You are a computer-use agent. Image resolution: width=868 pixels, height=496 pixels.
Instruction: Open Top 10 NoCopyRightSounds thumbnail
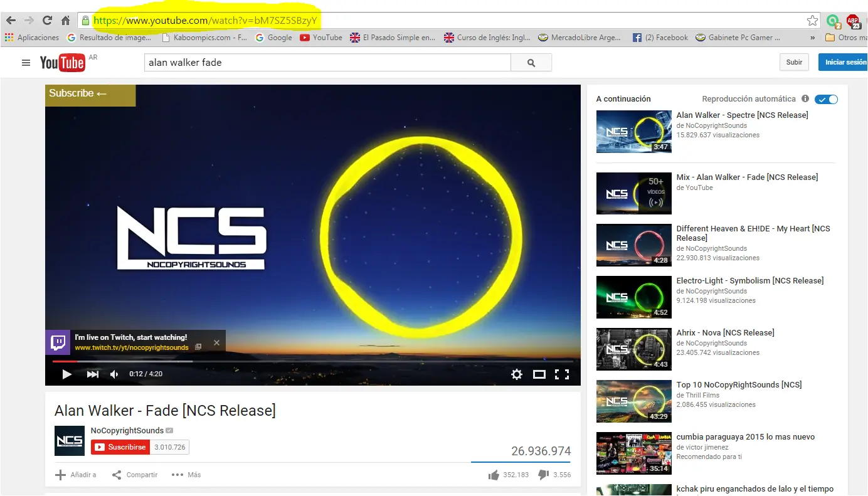tap(634, 401)
